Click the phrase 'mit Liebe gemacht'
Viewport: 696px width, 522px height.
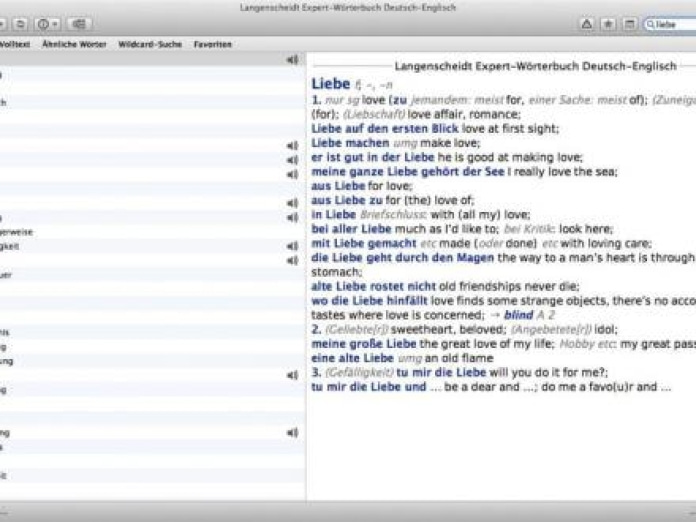coord(364,243)
